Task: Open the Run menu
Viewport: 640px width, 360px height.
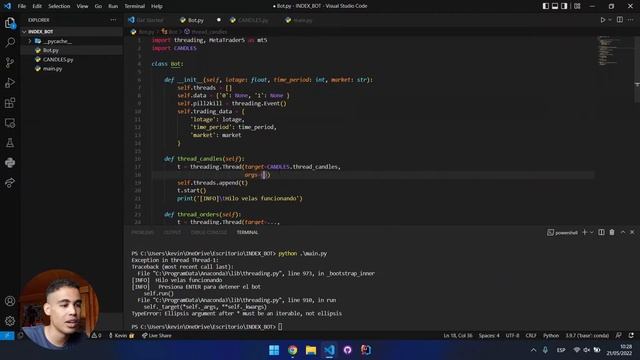Action: (113, 6)
